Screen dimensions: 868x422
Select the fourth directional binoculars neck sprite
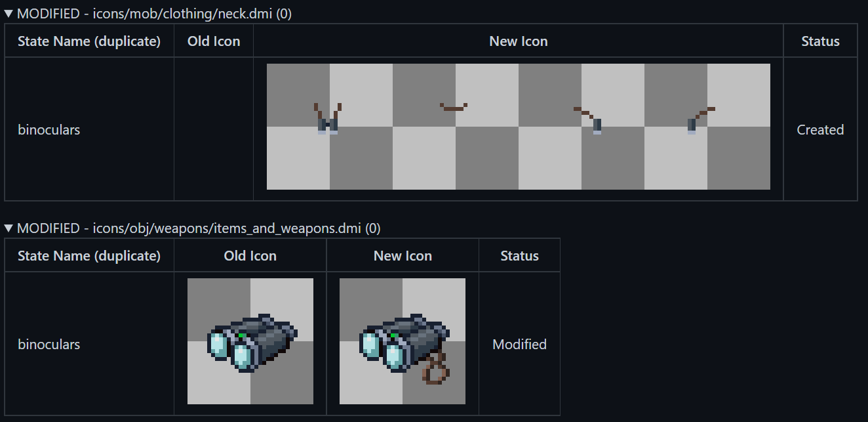click(707, 127)
